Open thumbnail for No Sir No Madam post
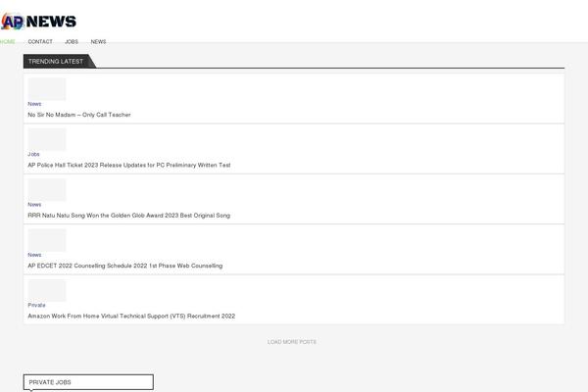 (x=47, y=89)
